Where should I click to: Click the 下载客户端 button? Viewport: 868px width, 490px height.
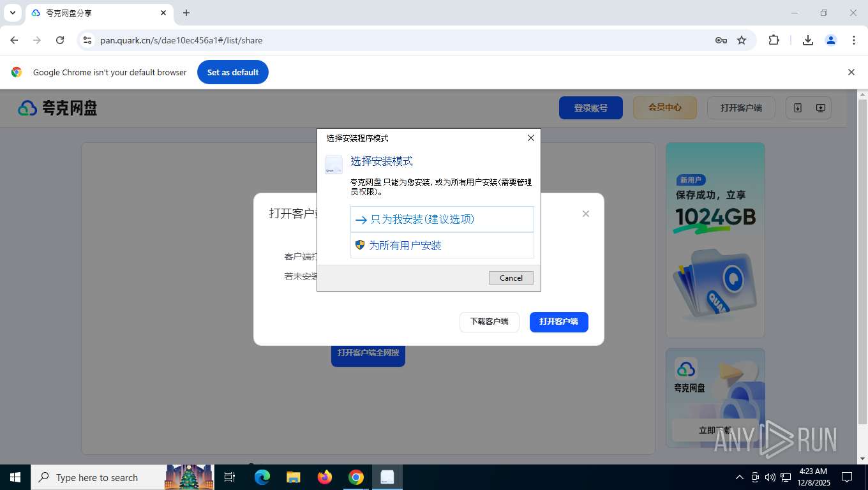[x=489, y=322]
